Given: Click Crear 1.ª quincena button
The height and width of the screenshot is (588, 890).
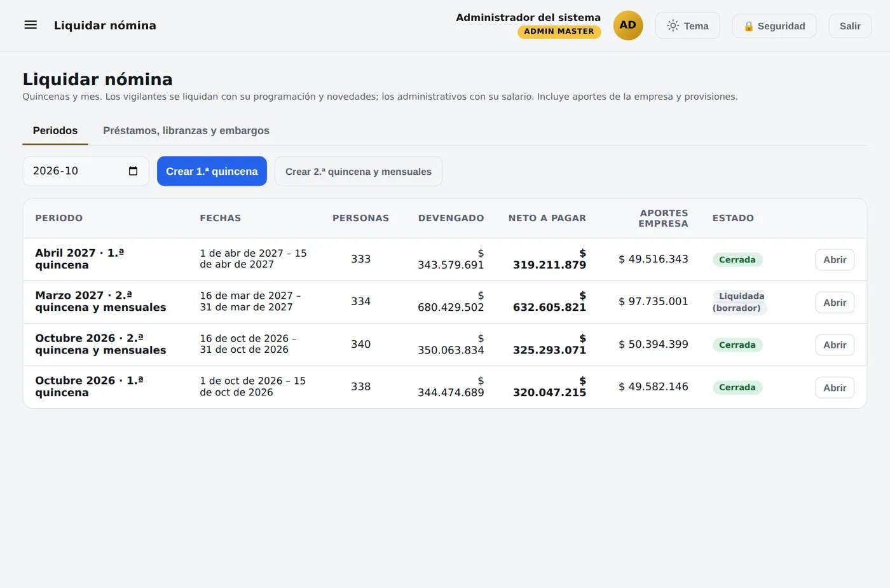Looking at the screenshot, I should tap(212, 171).
